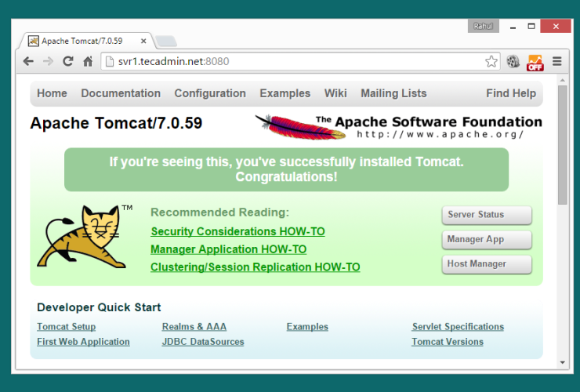
Task: Open a new tab with the blank tab button
Action: (x=165, y=41)
